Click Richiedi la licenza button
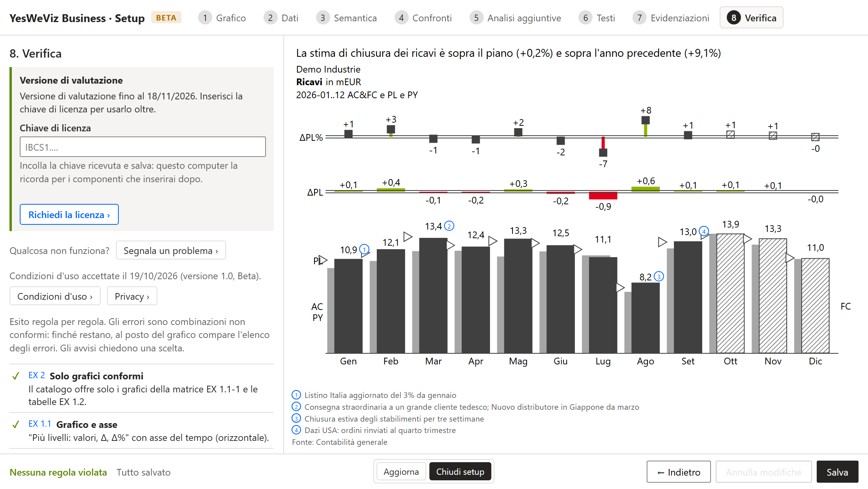Screen dimensions: 868x489 tap(69, 215)
